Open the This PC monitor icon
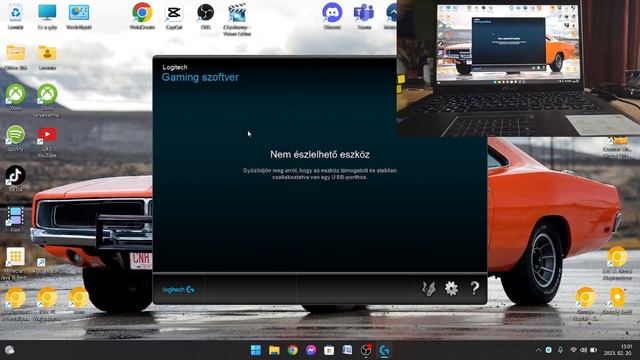Screen dimensions: 640x360 click(47, 17)
